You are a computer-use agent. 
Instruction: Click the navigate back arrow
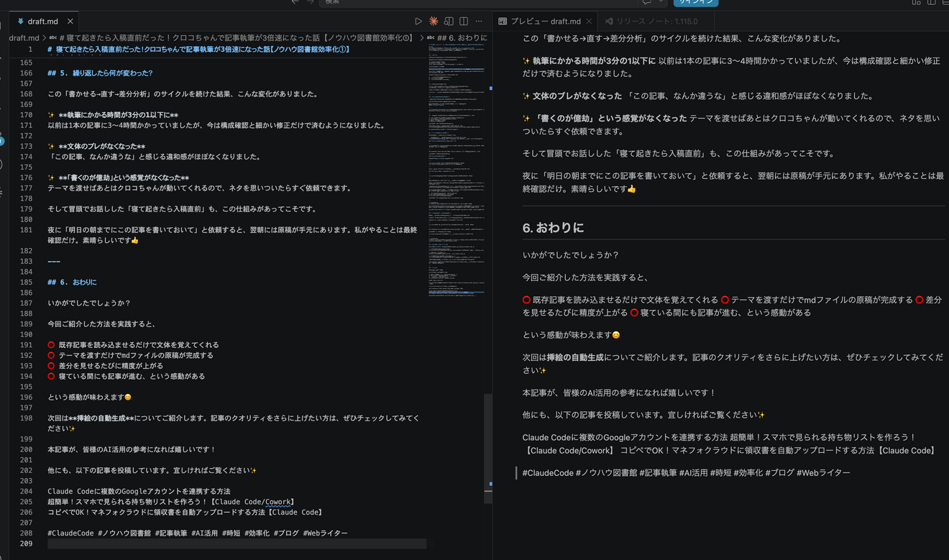click(x=295, y=3)
